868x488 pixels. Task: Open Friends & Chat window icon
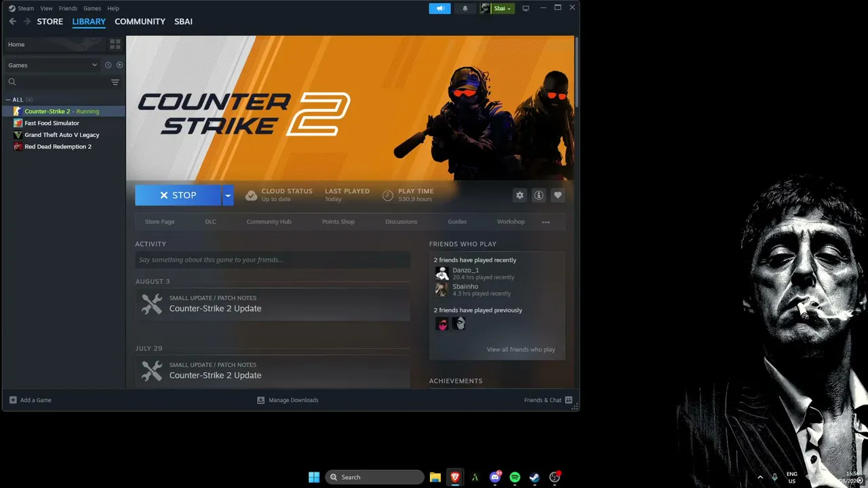tap(568, 400)
